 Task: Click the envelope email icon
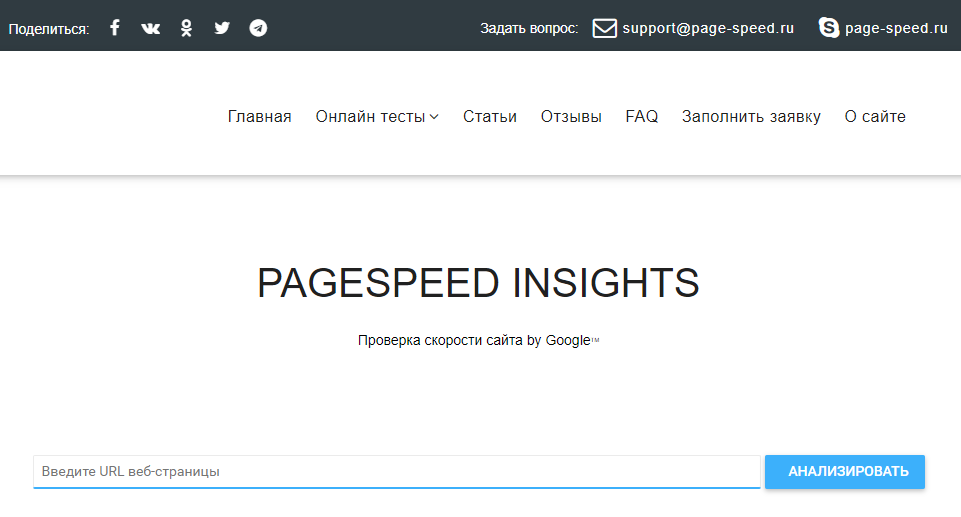pos(604,28)
